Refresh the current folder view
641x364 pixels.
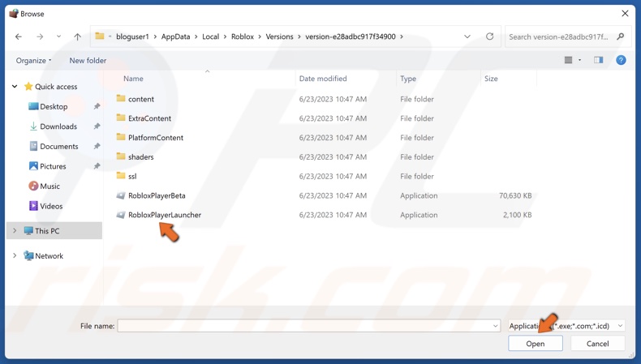pyautogui.click(x=489, y=36)
